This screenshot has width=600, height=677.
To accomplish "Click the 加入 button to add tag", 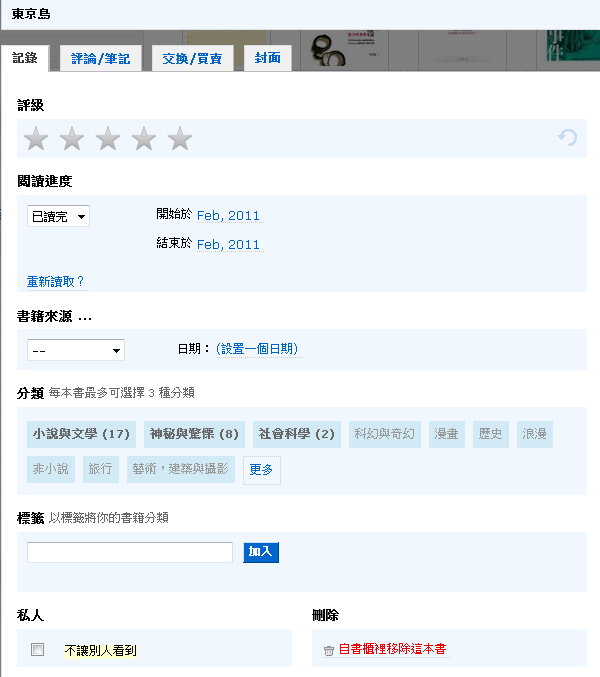I will coord(261,552).
